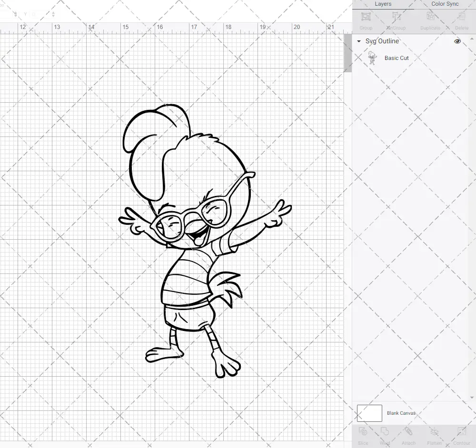Click the Duplicate icon

[x=430, y=17]
